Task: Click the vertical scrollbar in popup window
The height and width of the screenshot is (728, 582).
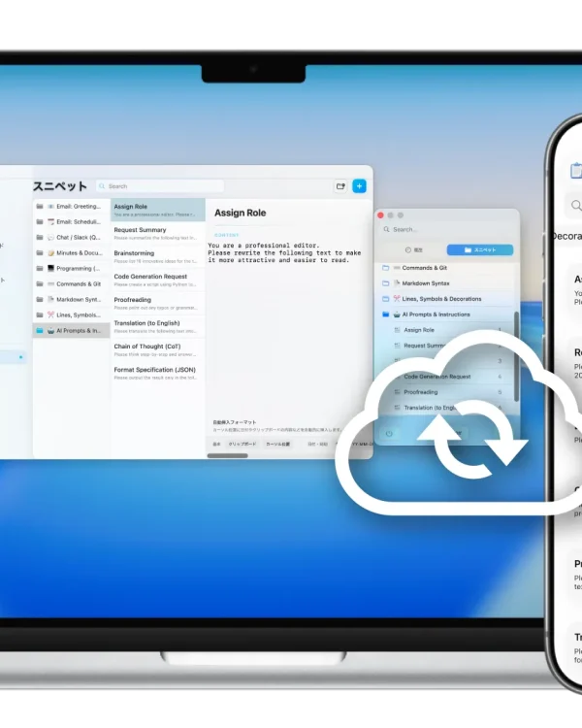Action: [516, 356]
